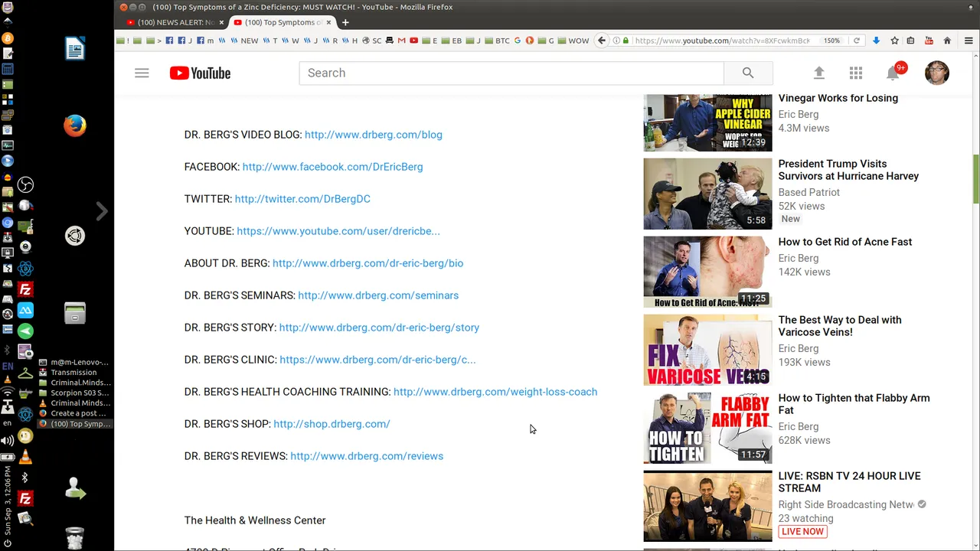Close the Top Symptoms tab
The height and width of the screenshot is (551, 980).
[329, 22]
